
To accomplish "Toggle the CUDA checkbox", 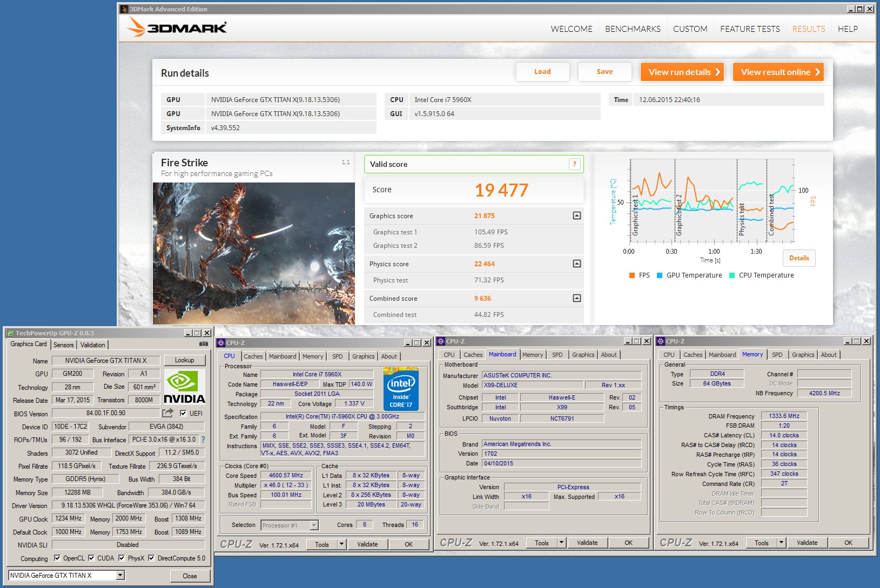I will pos(91,558).
